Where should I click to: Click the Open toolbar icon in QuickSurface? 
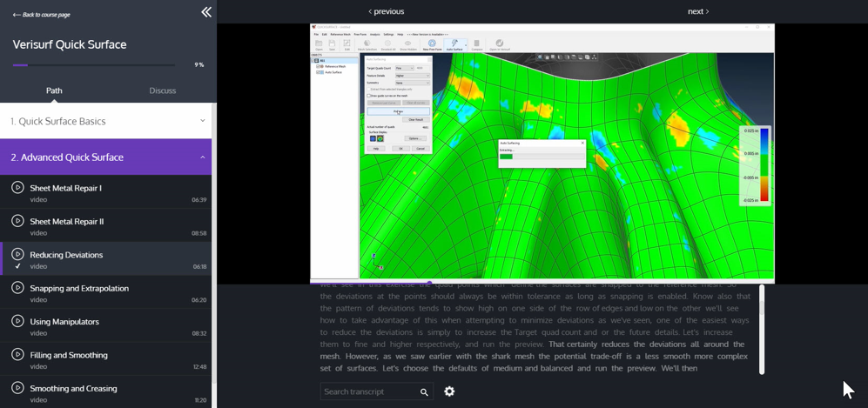pos(319,45)
